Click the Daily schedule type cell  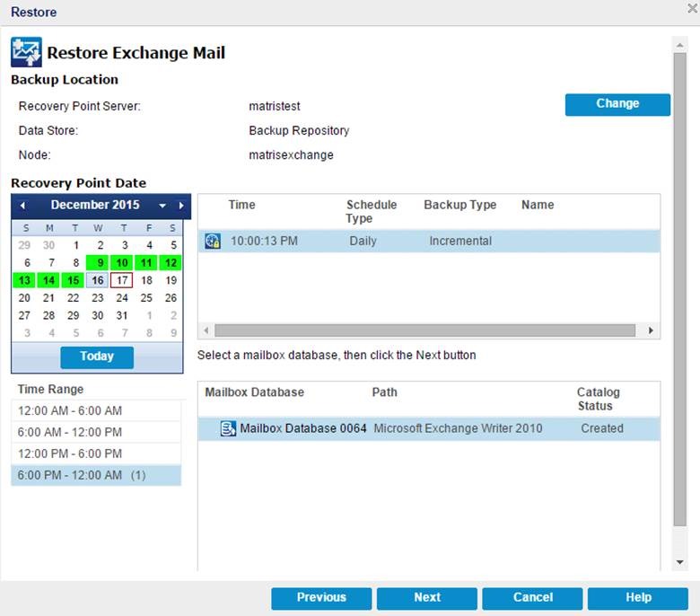click(363, 241)
